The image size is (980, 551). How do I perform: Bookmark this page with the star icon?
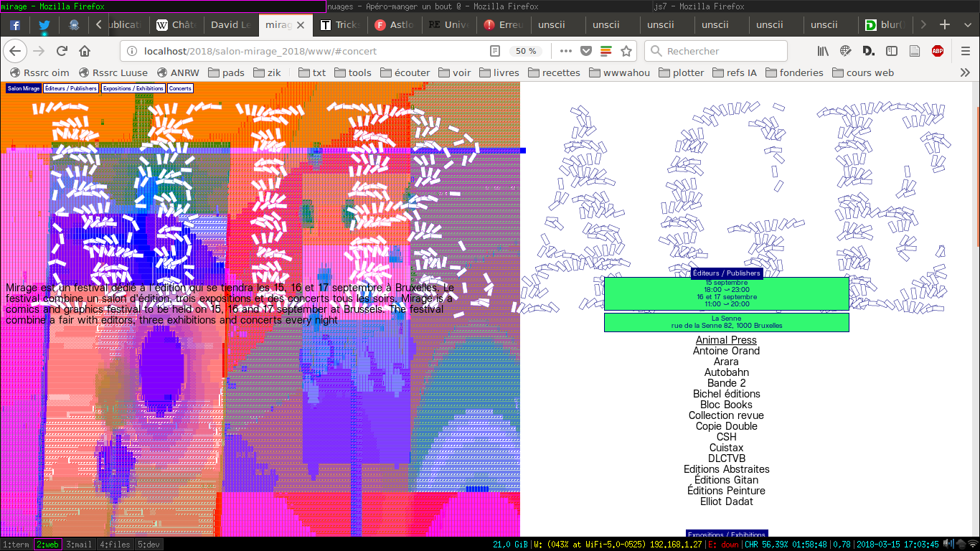pos(626,51)
